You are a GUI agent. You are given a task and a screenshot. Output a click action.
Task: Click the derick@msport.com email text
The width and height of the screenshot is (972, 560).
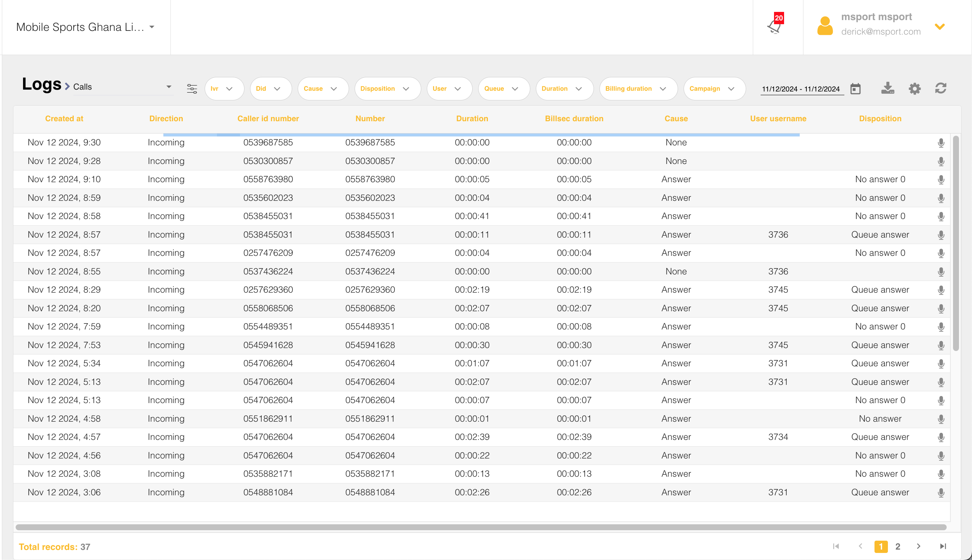pos(881,32)
